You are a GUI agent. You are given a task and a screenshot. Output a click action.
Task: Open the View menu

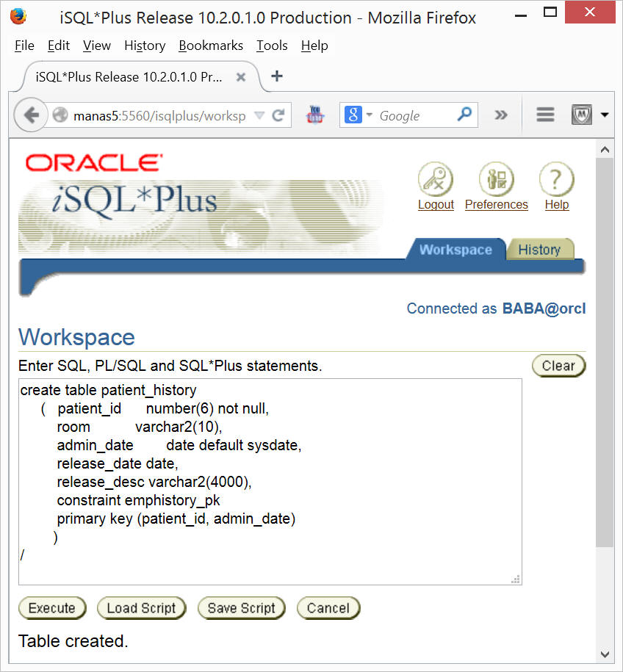(97, 46)
